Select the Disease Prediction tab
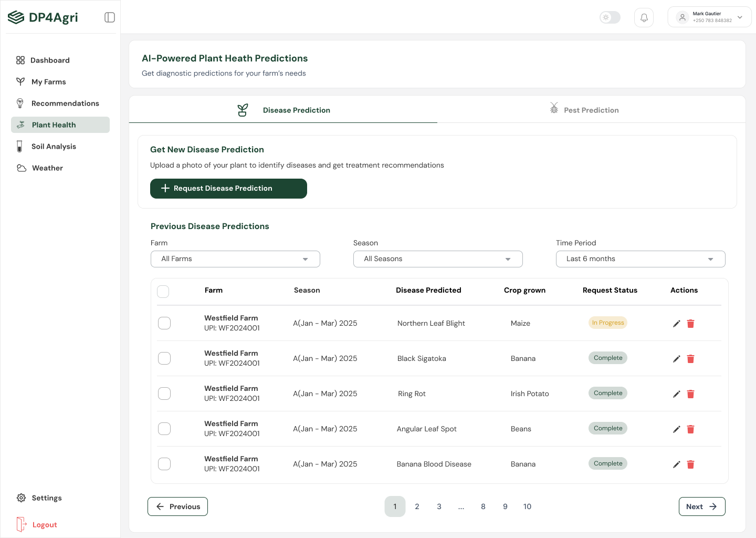 (283, 110)
